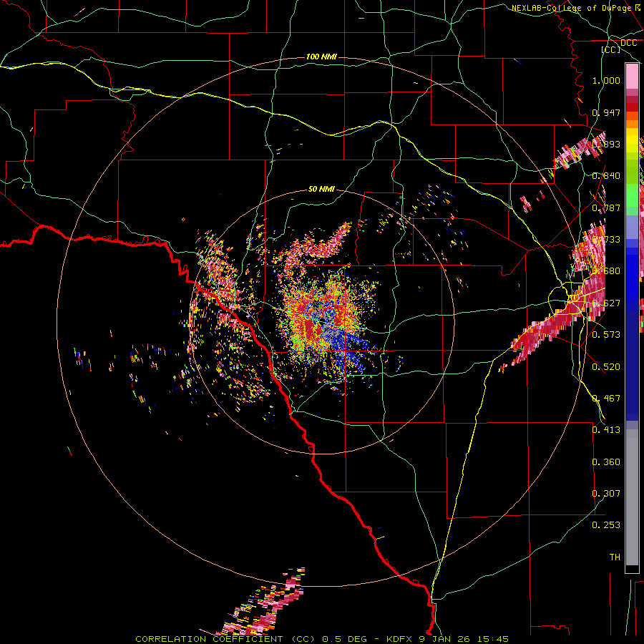This screenshot has width=644, height=644.
Task: Click the [CC] units label above color bar
Action: tap(611, 49)
